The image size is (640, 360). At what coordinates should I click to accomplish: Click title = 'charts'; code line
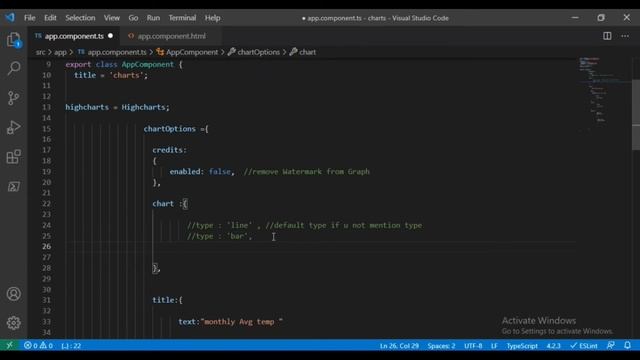(x=111, y=75)
